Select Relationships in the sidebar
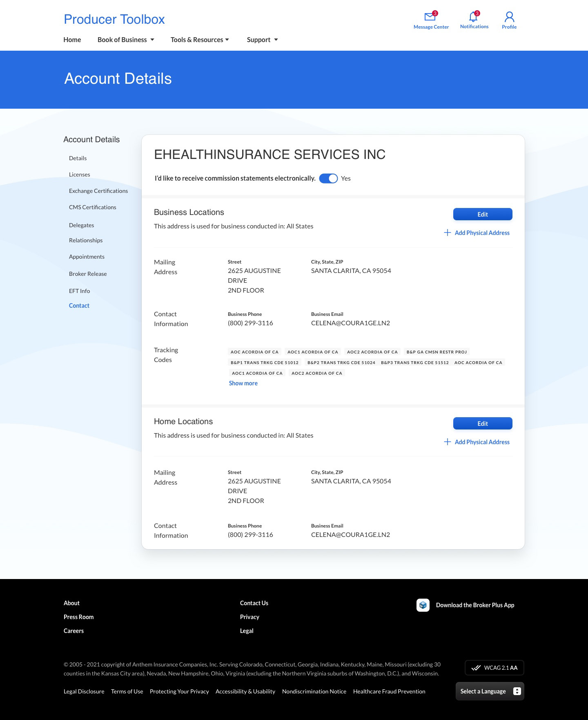The image size is (588, 720). (86, 240)
